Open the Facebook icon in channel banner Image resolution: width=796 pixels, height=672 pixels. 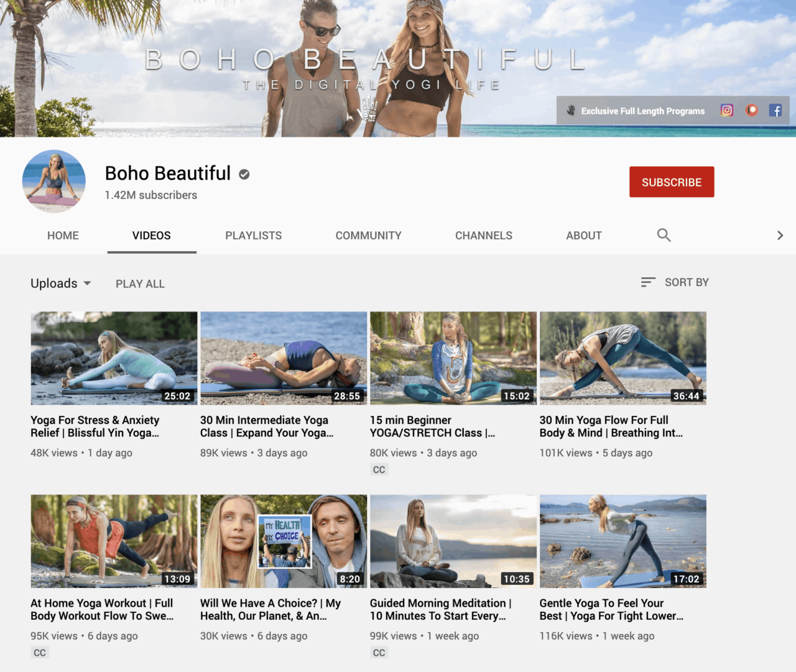(775, 111)
